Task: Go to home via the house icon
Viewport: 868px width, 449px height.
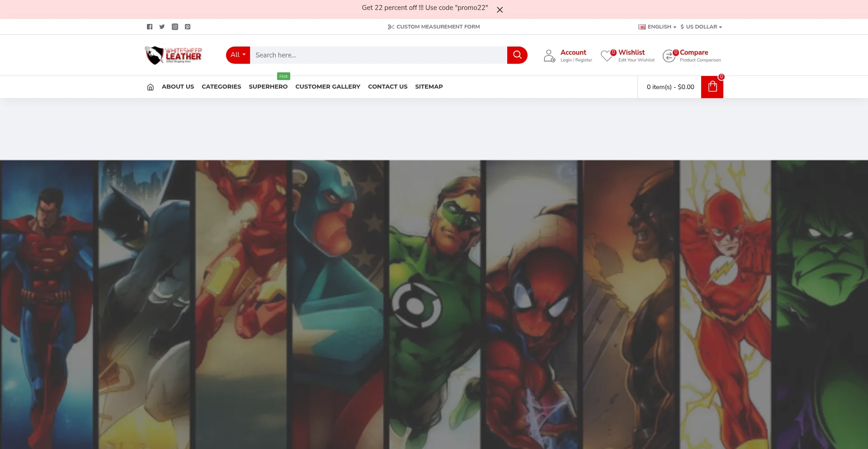Action: 151,87
